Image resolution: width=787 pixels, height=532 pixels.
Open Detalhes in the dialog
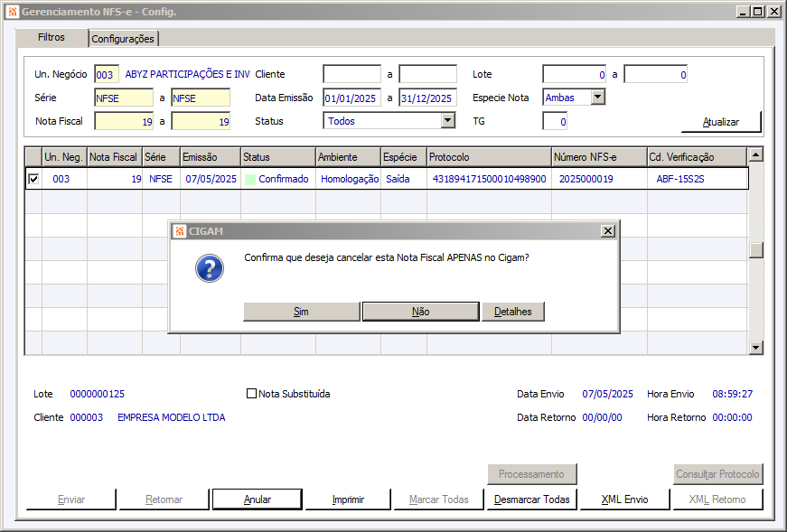(513, 312)
